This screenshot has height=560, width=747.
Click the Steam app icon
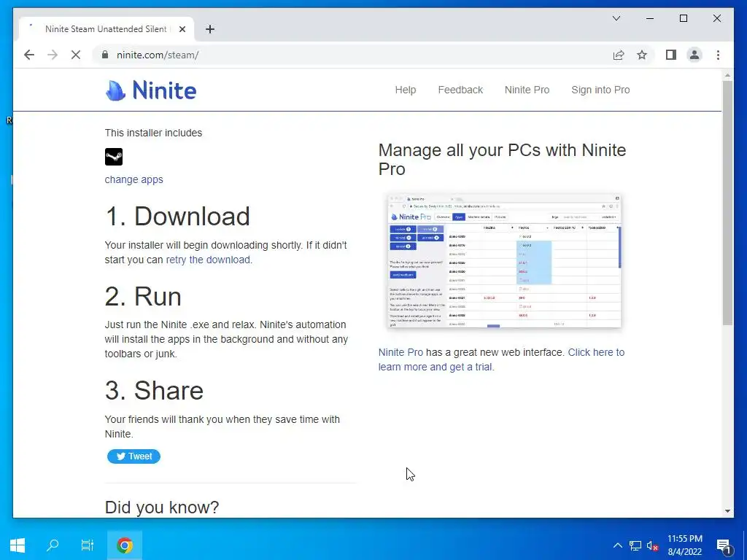(114, 157)
